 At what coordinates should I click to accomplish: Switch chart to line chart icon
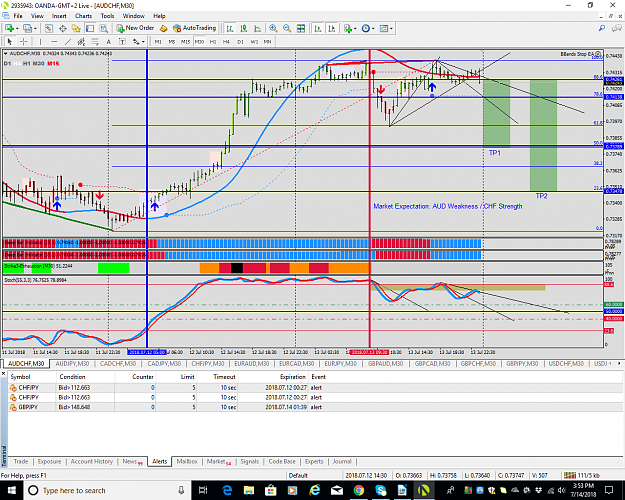257,28
